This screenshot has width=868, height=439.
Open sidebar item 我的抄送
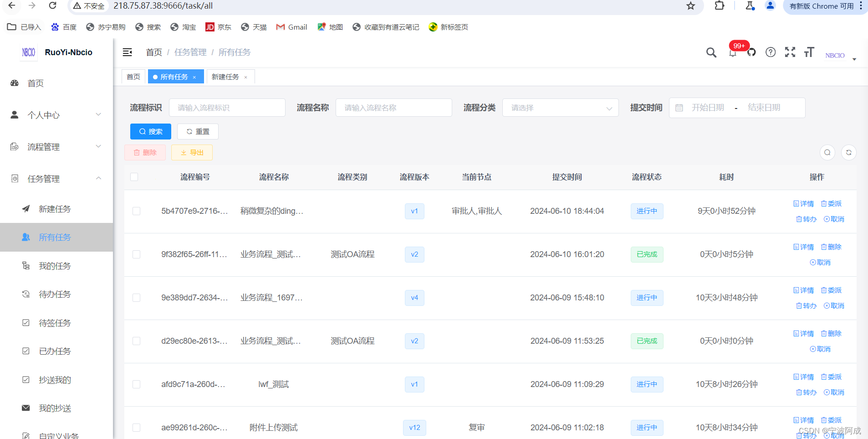coord(56,408)
